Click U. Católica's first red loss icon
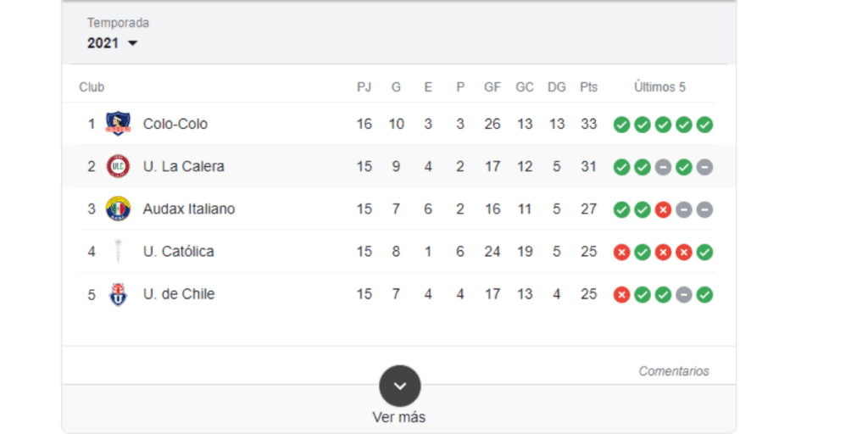Screen dimensions: 868x434 point(621,253)
